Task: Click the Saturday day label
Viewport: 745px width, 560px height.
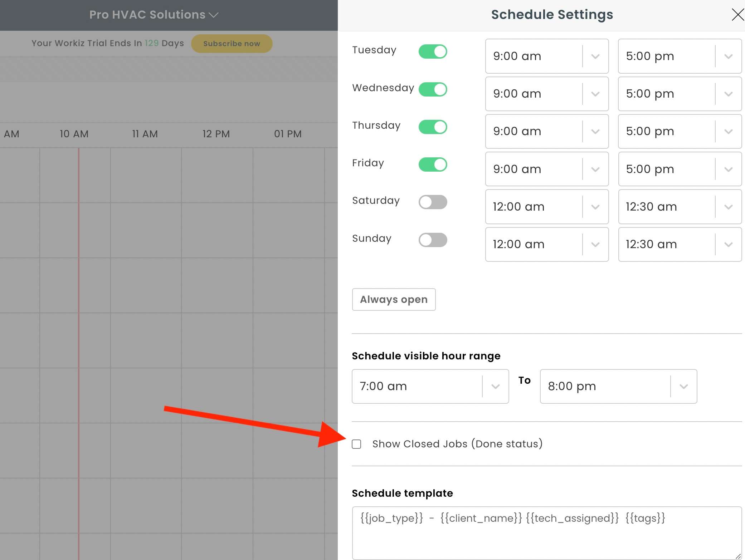Action: (376, 201)
